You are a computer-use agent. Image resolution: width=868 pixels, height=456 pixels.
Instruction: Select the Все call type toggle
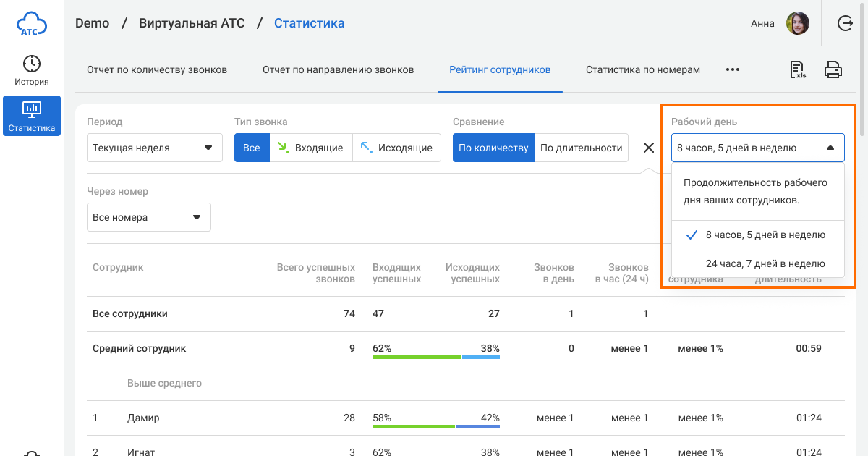click(x=252, y=148)
